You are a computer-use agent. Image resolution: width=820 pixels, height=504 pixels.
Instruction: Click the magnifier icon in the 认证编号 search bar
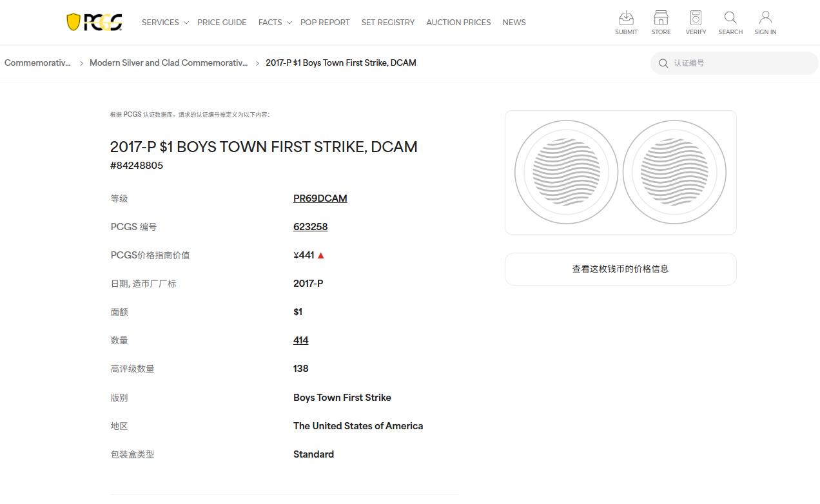pyautogui.click(x=663, y=63)
